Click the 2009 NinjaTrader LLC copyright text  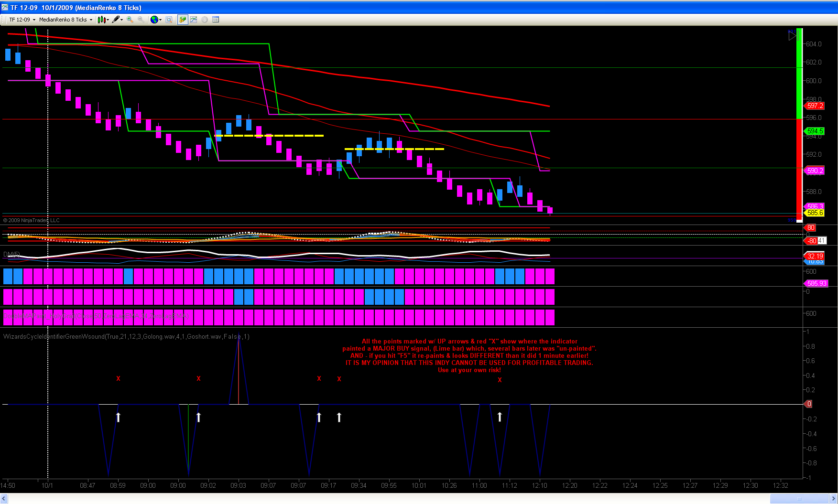coord(31,220)
